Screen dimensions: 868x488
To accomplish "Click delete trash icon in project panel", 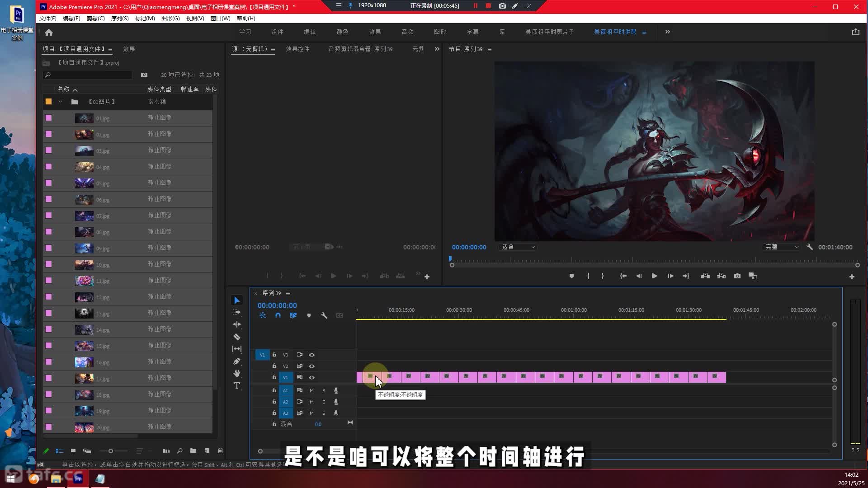I will point(220,451).
